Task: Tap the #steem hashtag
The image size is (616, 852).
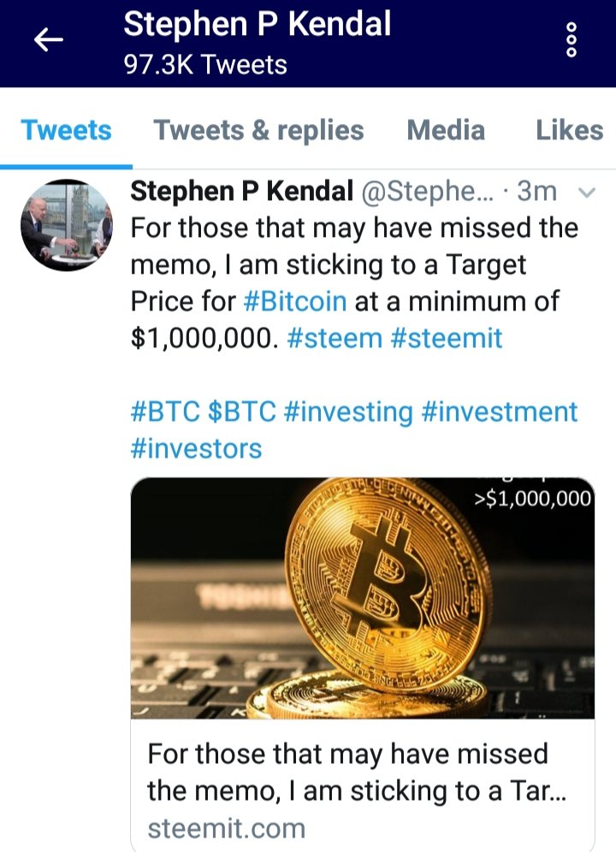Action: (335, 338)
